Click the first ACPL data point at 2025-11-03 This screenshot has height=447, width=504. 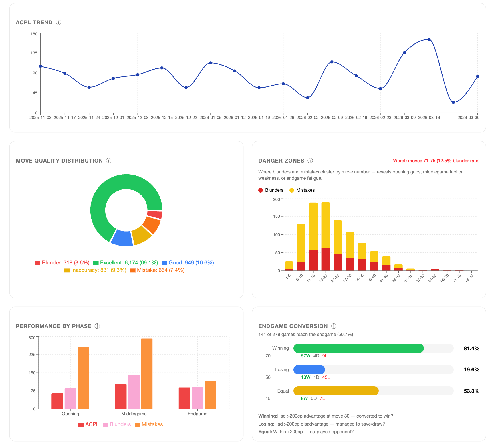coord(41,66)
